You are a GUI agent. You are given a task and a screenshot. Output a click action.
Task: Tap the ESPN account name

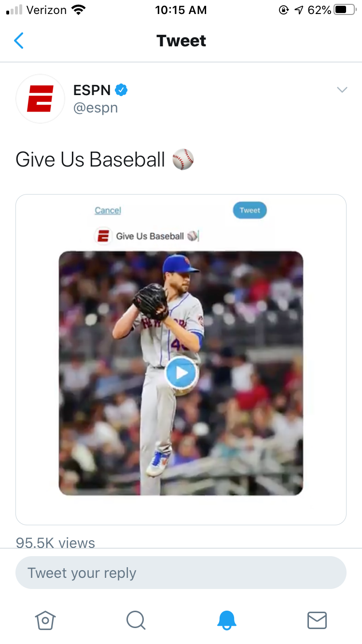tap(92, 90)
